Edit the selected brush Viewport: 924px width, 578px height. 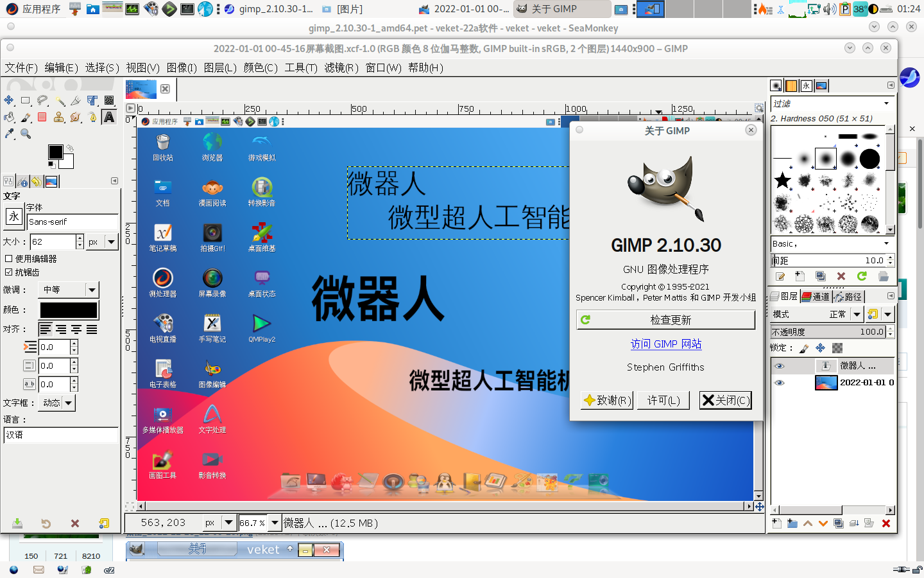point(780,276)
